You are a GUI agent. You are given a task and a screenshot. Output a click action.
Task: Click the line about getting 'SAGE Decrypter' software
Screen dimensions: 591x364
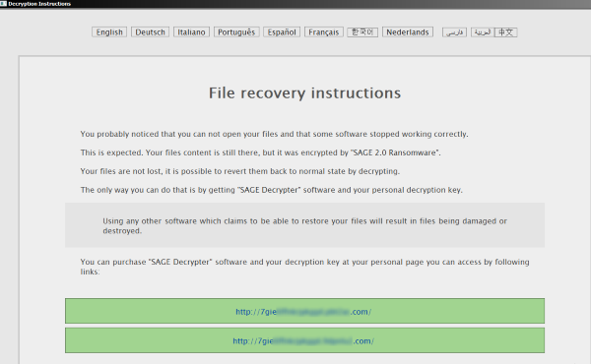pos(272,190)
